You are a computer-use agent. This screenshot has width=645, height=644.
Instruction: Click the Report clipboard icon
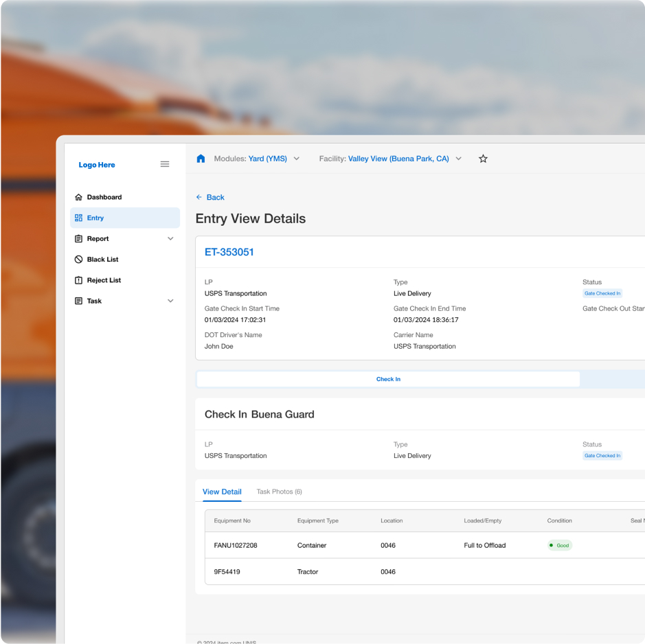[x=78, y=238]
